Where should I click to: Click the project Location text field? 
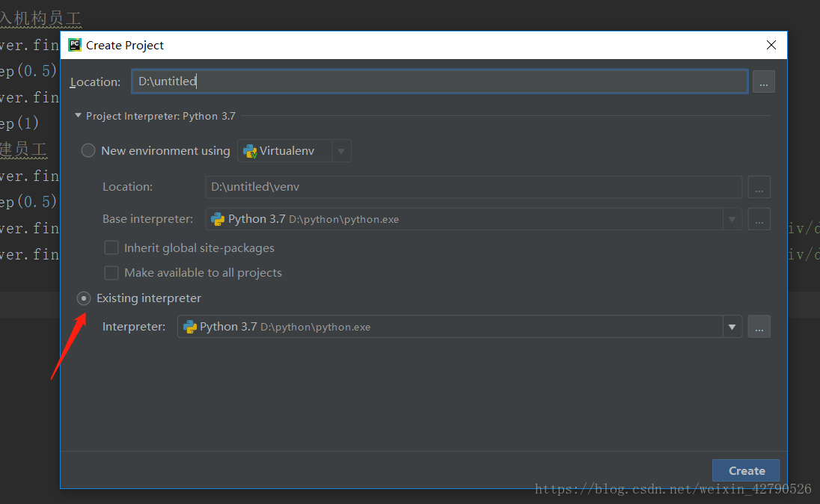coord(439,82)
